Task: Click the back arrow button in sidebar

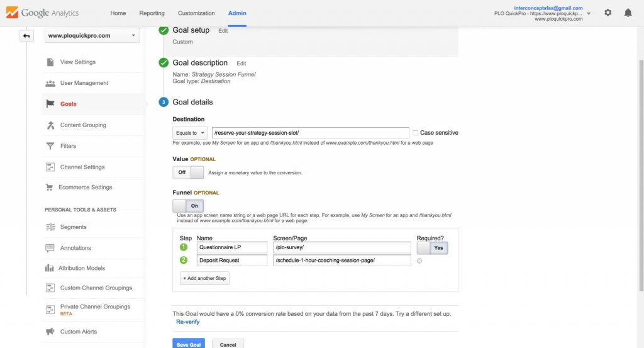Action: pyautogui.click(x=26, y=36)
